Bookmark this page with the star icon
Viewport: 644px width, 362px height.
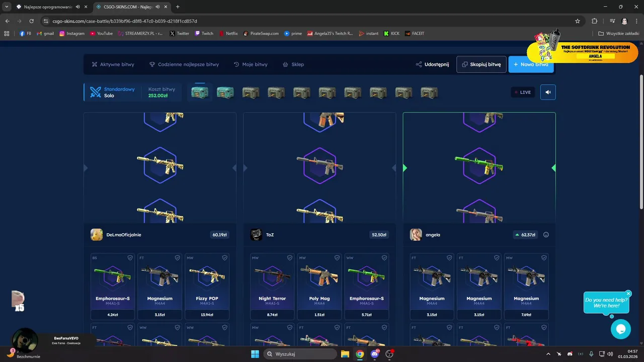click(578, 21)
